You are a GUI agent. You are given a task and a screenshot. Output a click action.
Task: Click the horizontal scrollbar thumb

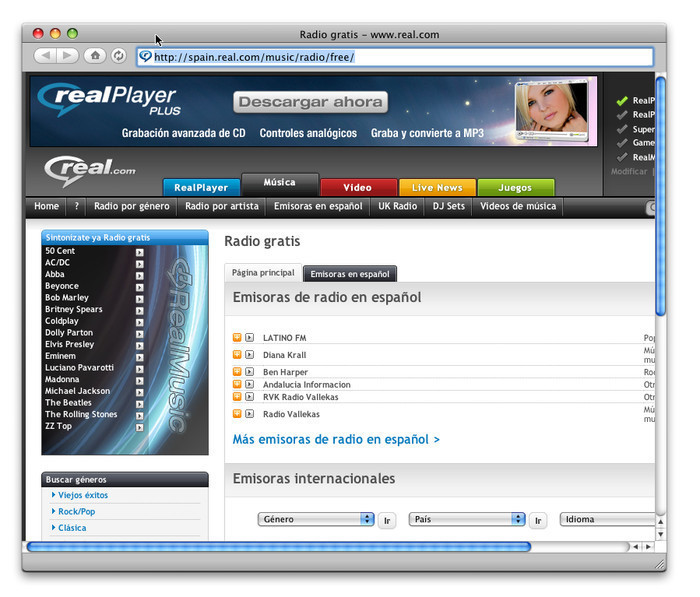click(x=279, y=547)
